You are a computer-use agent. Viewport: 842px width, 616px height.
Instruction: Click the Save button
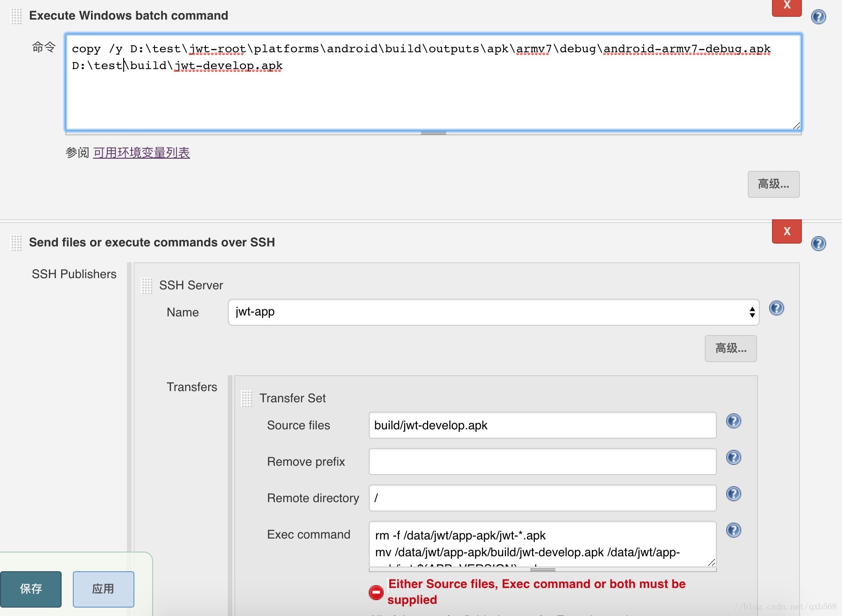pos(31,589)
